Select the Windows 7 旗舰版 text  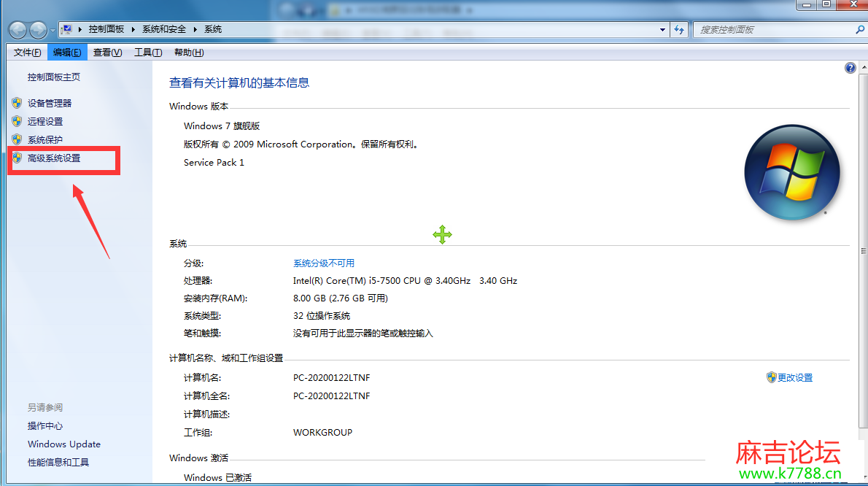(222, 126)
